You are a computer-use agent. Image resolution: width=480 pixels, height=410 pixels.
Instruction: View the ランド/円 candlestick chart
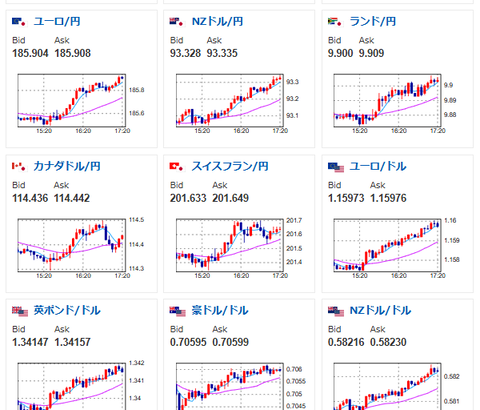tap(395, 104)
